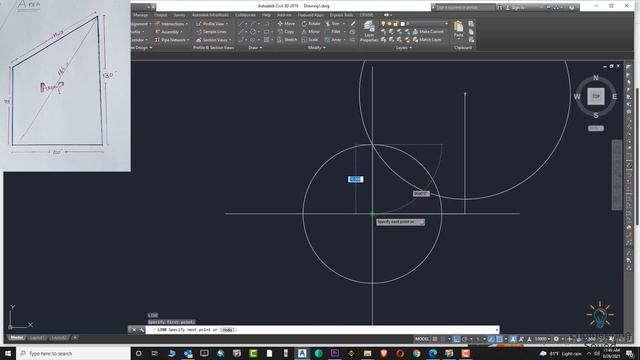Click the West direction on ViewCube
Screen dimensions: 640x360
577,97
